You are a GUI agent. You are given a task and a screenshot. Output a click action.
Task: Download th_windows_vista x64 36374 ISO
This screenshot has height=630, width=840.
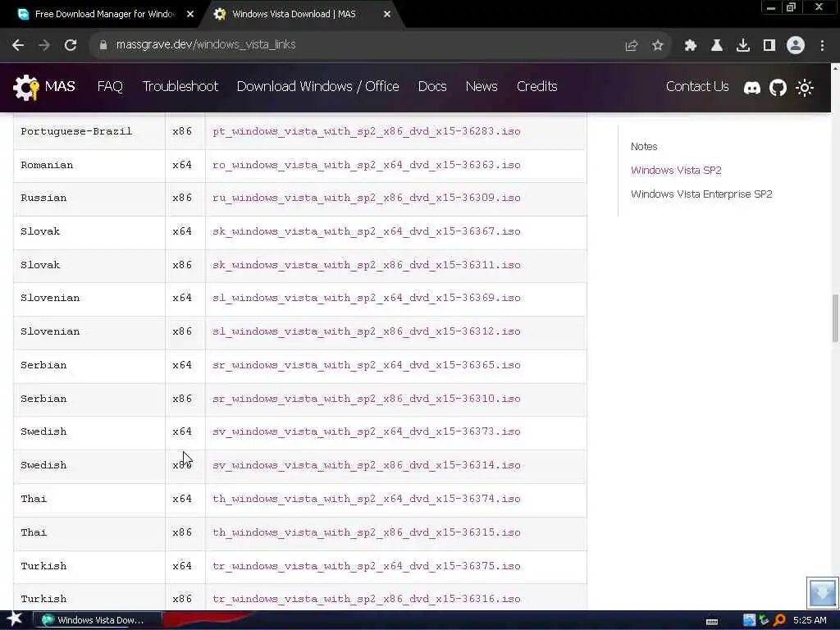(x=367, y=500)
